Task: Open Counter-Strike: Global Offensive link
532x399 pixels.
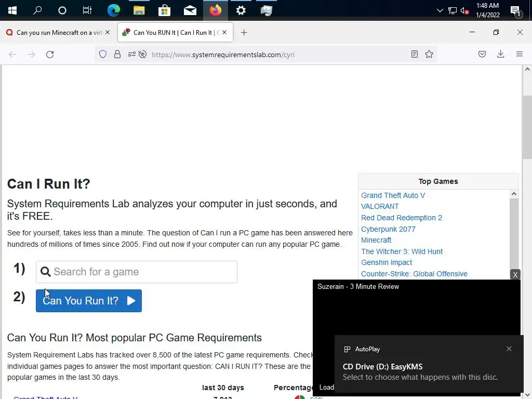Action: (414, 274)
